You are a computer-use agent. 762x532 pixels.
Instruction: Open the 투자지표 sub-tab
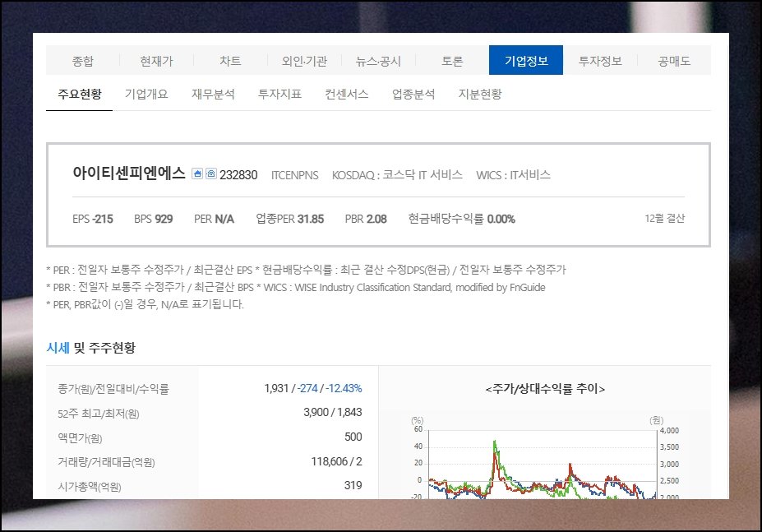[280, 94]
